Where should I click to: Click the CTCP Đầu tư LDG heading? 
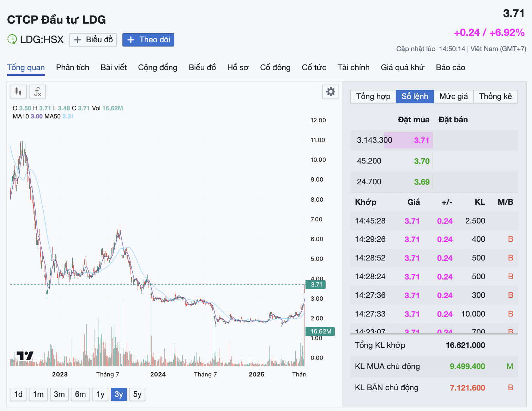click(56, 19)
